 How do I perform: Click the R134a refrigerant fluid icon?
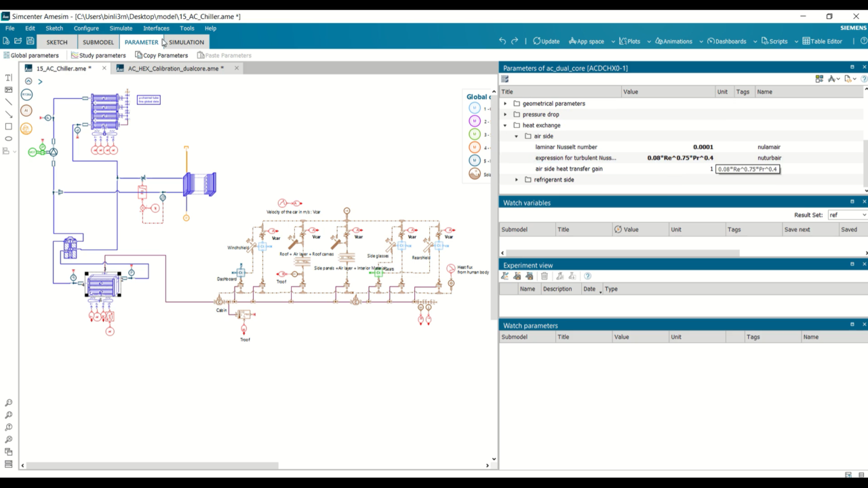pos(26,95)
